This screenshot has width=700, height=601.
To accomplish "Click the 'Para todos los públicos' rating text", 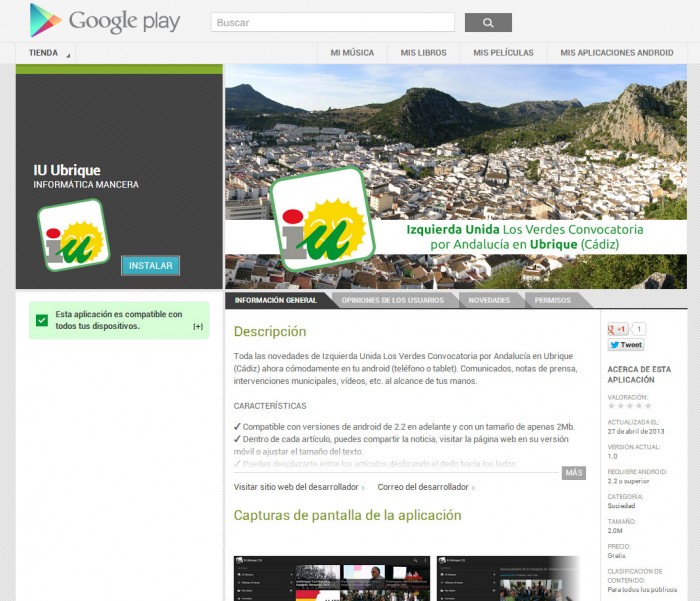I will [x=642, y=589].
